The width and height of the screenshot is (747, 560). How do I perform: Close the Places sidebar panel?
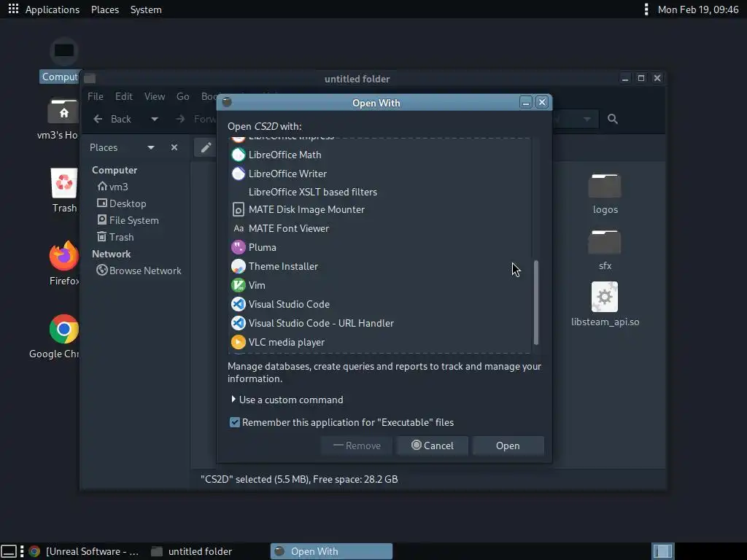click(x=174, y=147)
